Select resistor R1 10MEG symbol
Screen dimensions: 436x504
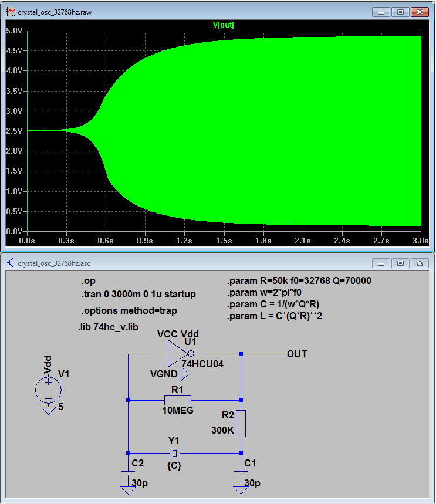pyautogui.click(x=177, y=401)
